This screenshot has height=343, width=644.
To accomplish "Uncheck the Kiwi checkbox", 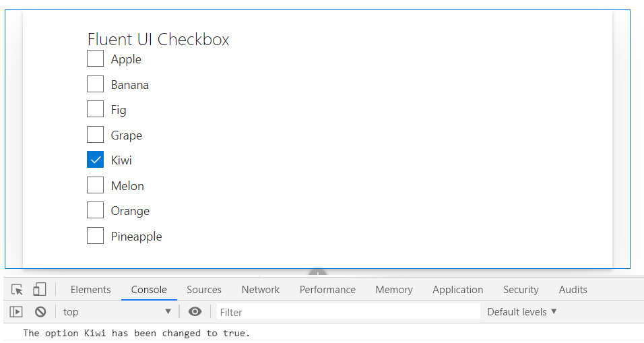I will coord(95,160).
